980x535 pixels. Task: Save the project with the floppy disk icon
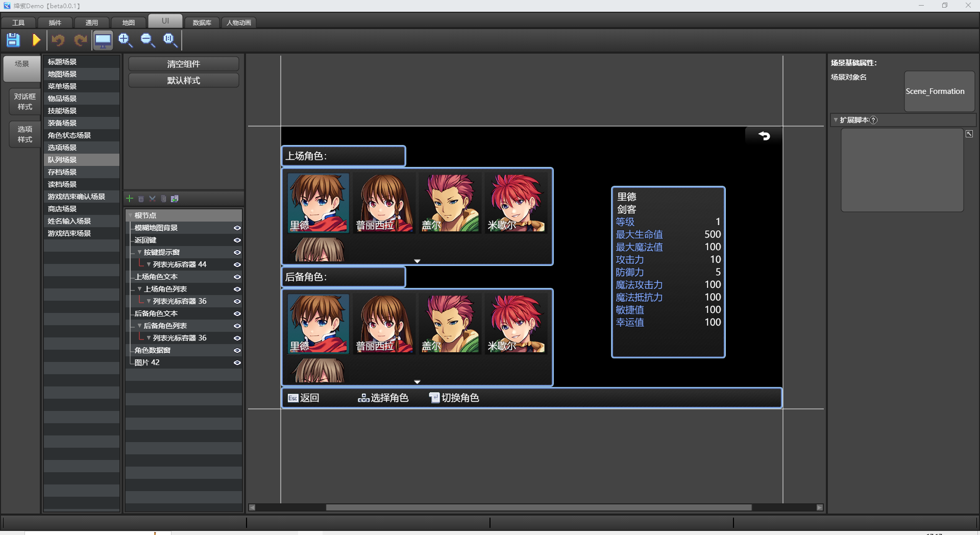click(x=13, y=40)
